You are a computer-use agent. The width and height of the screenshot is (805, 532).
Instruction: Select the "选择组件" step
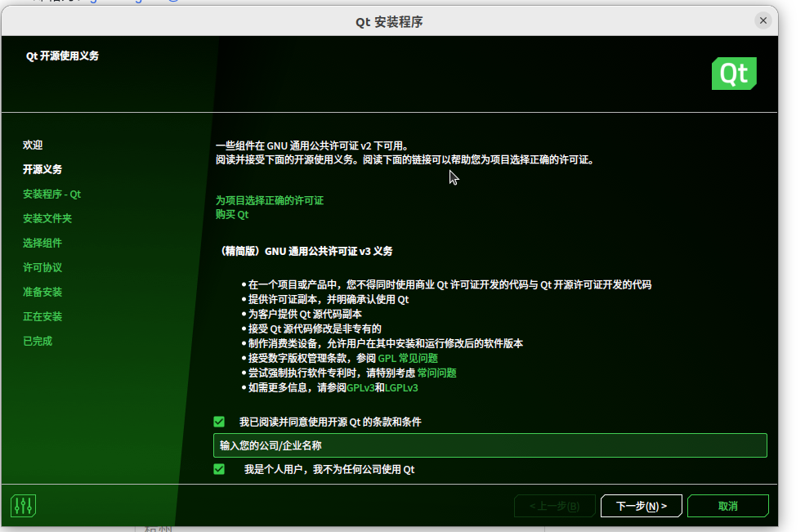coord(40,243)
